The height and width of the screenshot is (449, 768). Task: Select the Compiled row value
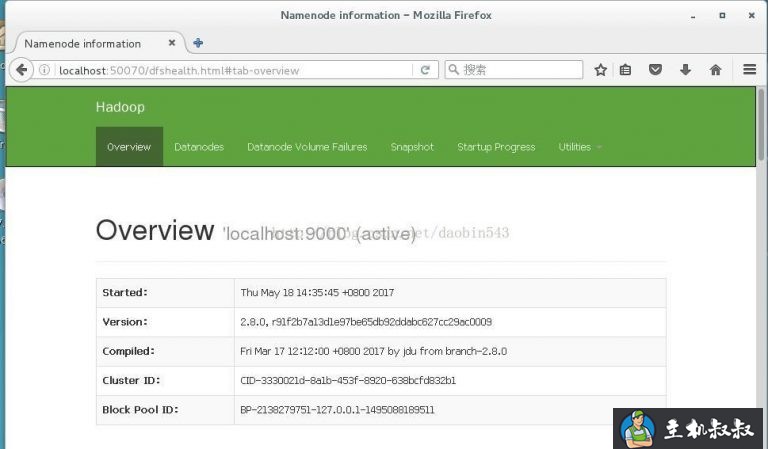(x=373, y=351)
